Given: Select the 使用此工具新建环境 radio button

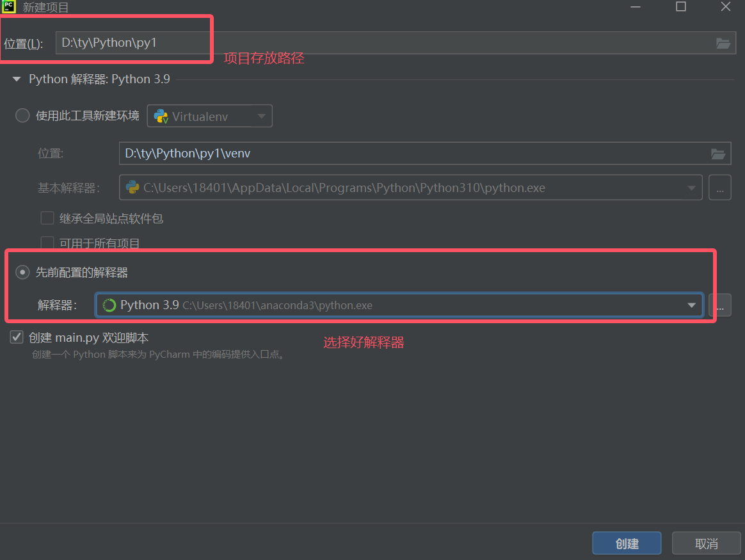Looking at the screenshot, I should pyautogui.click(x=22, y=116).
